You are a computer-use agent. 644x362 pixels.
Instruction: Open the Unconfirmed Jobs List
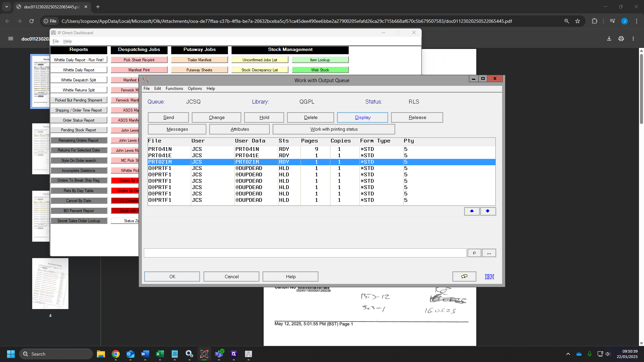click(x=260, y=60)
